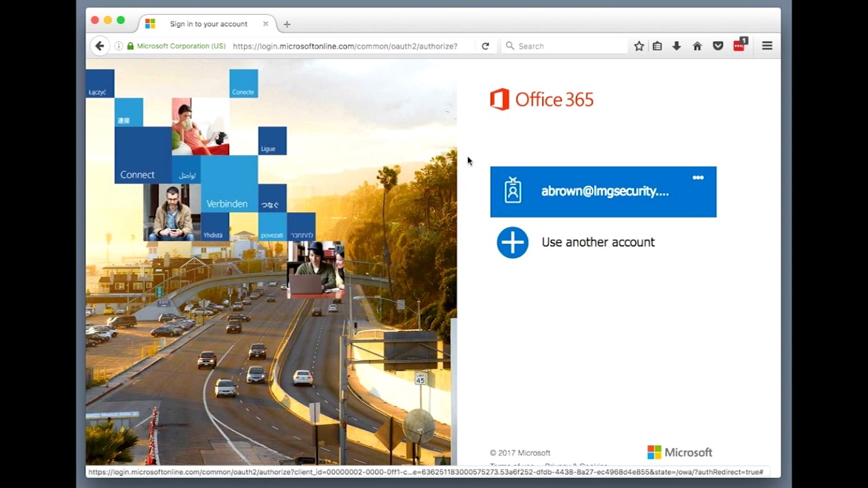
Task: Click the Ligue tile
Action: coord(272,140)
